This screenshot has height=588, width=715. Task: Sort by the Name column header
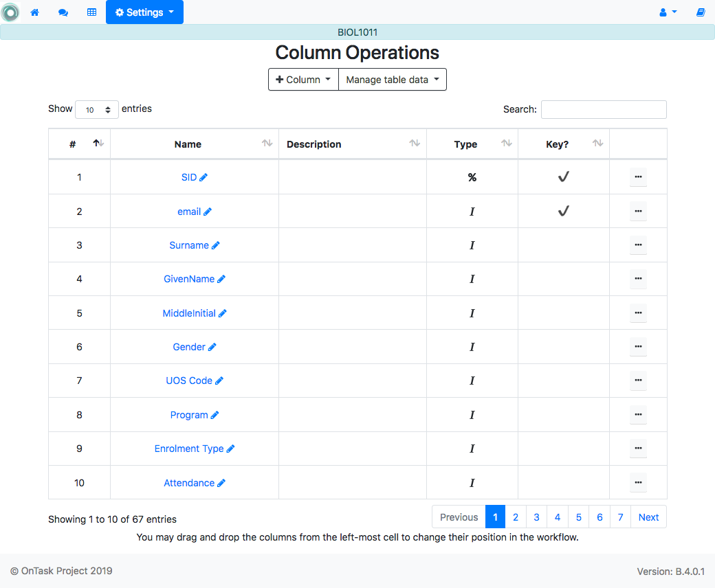(x=195, y=144)
